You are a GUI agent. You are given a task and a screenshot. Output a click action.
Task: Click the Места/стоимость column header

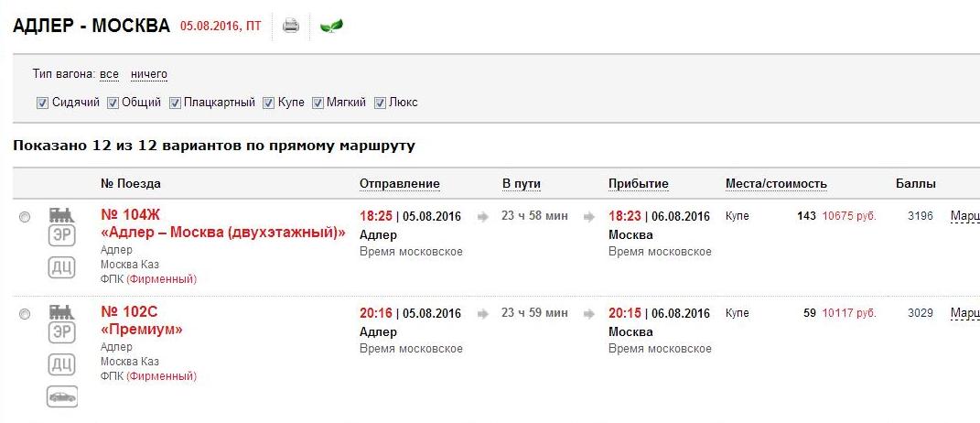pyautogui.click(x=776, y=184)
